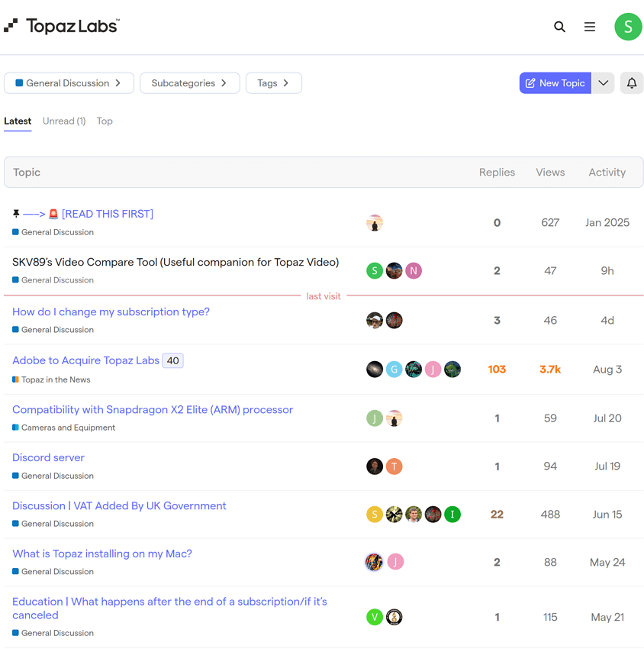
Task: Click the notification bell button
Action: pyautogui.click(x=631, y=82)
